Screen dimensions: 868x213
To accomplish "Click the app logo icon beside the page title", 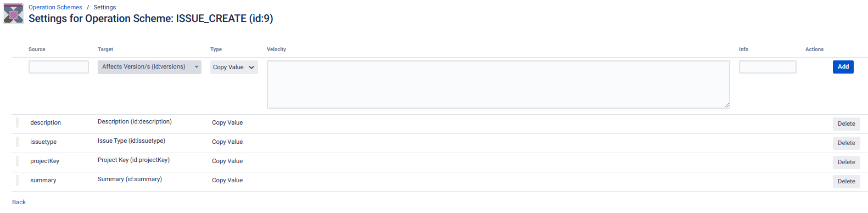I will (x=14, y=14).
